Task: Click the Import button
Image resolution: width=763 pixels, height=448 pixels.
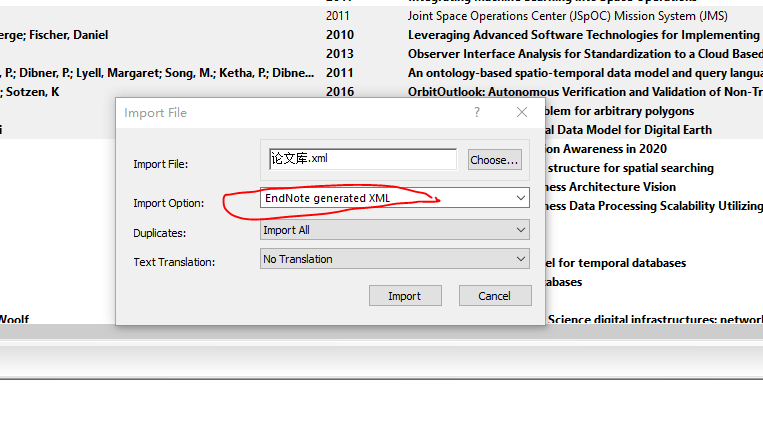Action: tap(405, 296)
